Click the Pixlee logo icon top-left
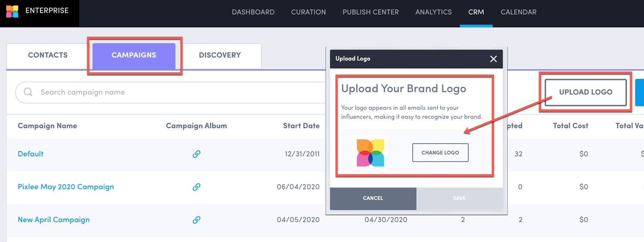Image resolution: width=644 pixels, height=242 pixels. 12,11
